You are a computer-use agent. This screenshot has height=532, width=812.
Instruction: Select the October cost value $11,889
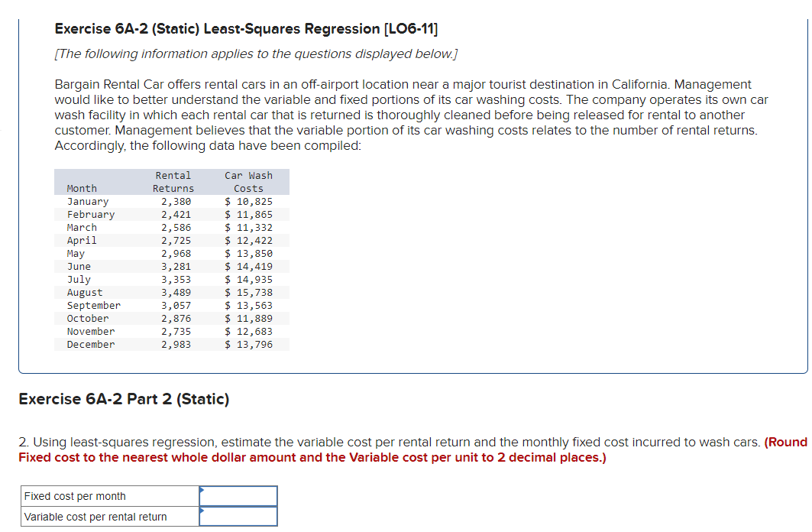tap(250, 318)
